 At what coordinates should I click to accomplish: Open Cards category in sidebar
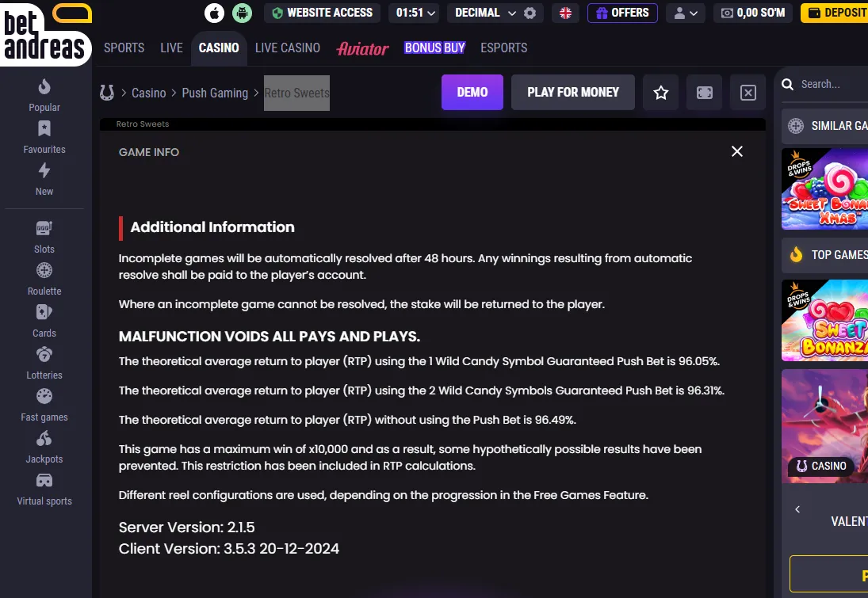pos(44,322)
